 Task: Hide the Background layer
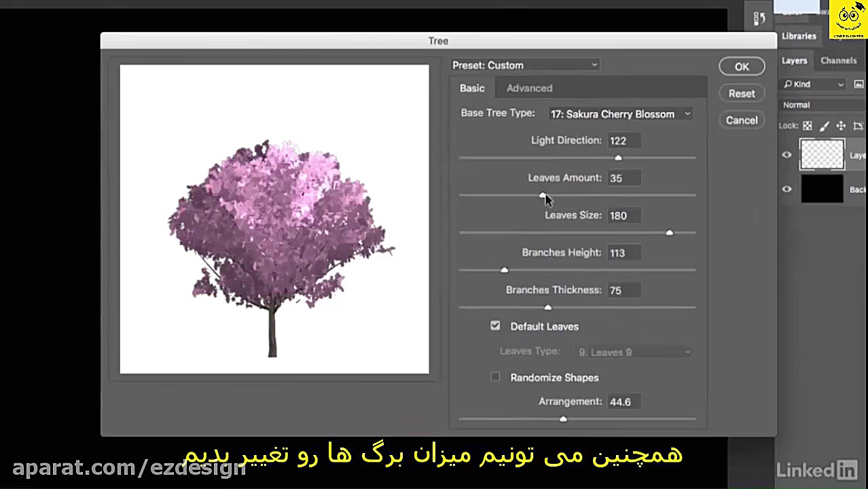tap(786, 189)
